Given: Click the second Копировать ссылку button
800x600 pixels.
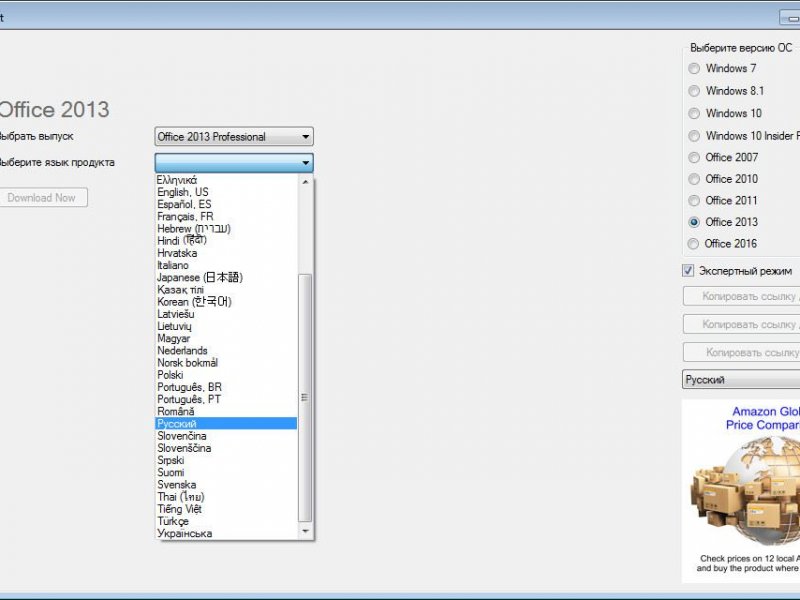Looking at the screenshot, I should (x=741, y=324).
